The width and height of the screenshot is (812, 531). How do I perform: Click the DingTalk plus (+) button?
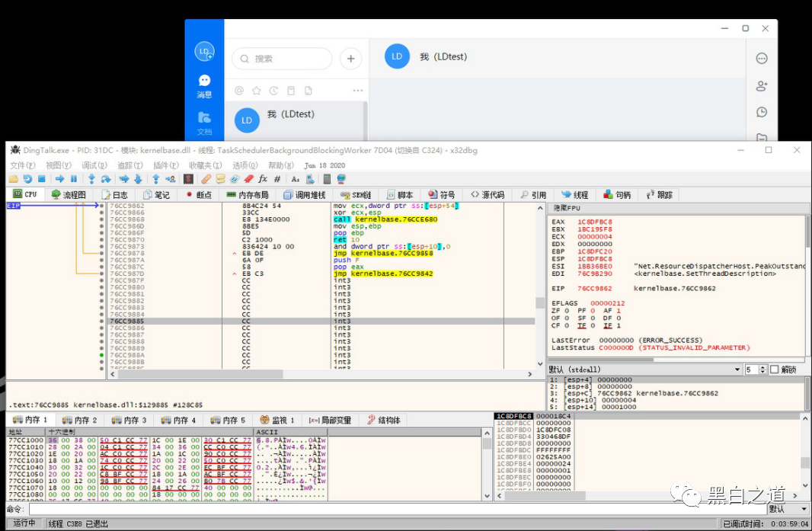[x=350, y=59]
